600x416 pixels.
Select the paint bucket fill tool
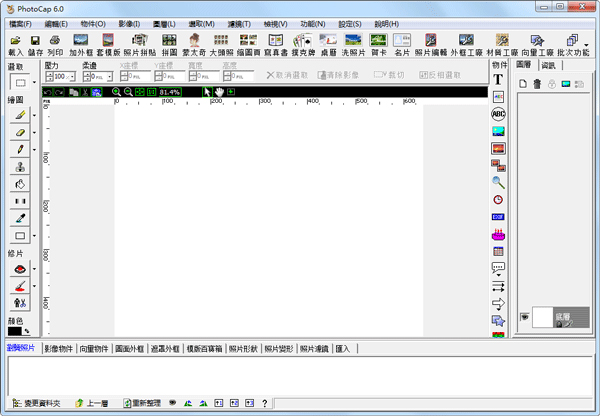click(x=20, y=184)
